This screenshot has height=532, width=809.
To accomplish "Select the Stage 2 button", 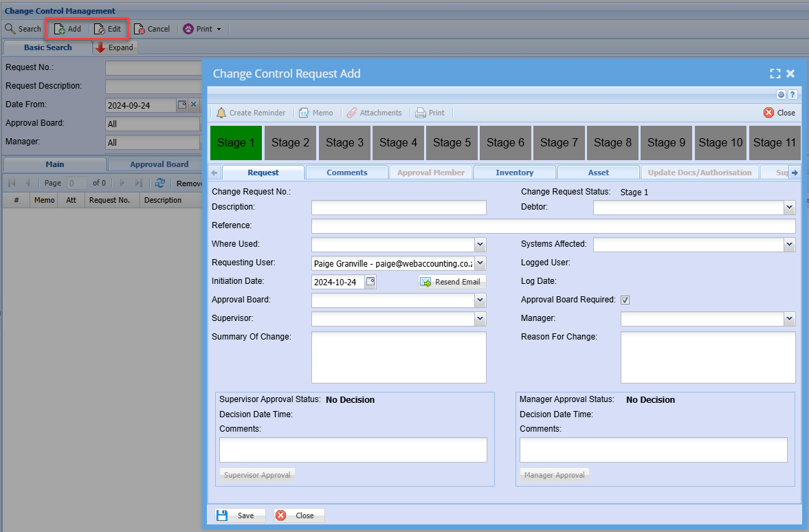I will point(290,142).
